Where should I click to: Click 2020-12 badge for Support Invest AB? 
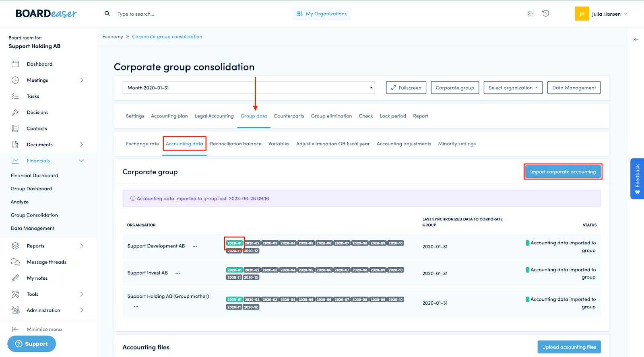tap(251, 277)
